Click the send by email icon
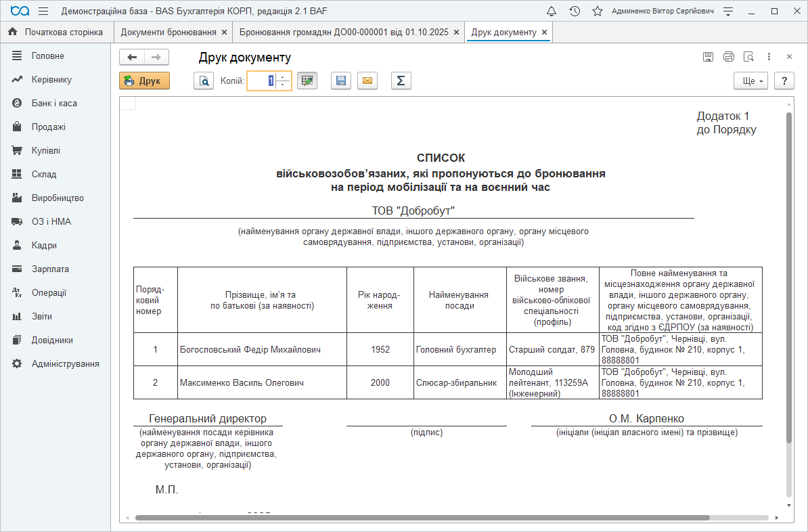 click(x=367, y=81)
